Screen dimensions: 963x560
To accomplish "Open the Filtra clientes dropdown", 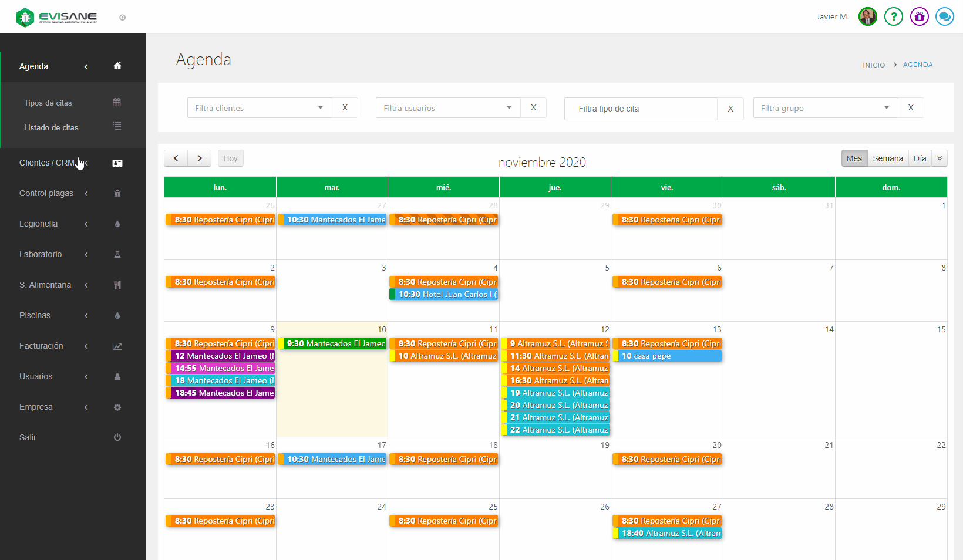I will [259, 108].
